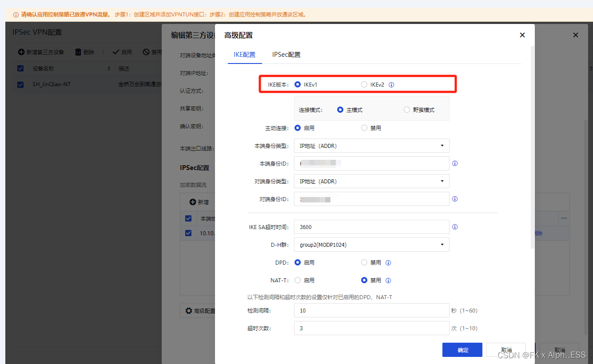Screen dimensions: 593x364
Task: Click the info icon next to IKEv2
Action: tap(391, 84)
